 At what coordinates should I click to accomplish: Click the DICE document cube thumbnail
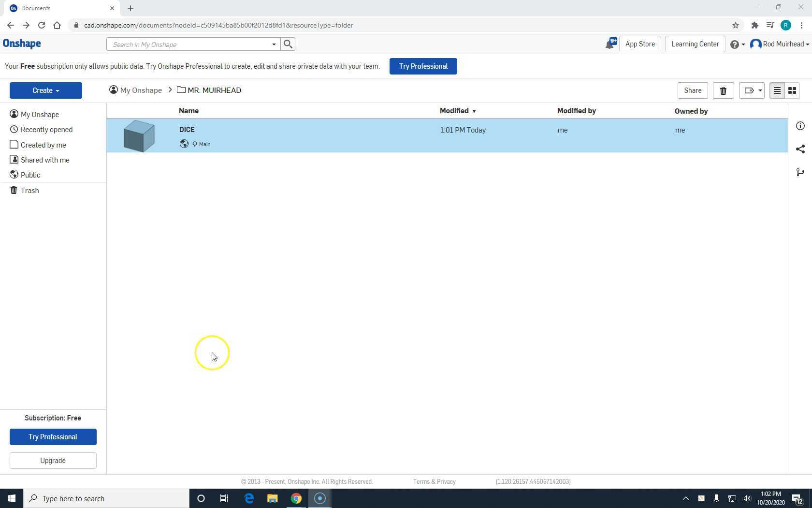139,135
